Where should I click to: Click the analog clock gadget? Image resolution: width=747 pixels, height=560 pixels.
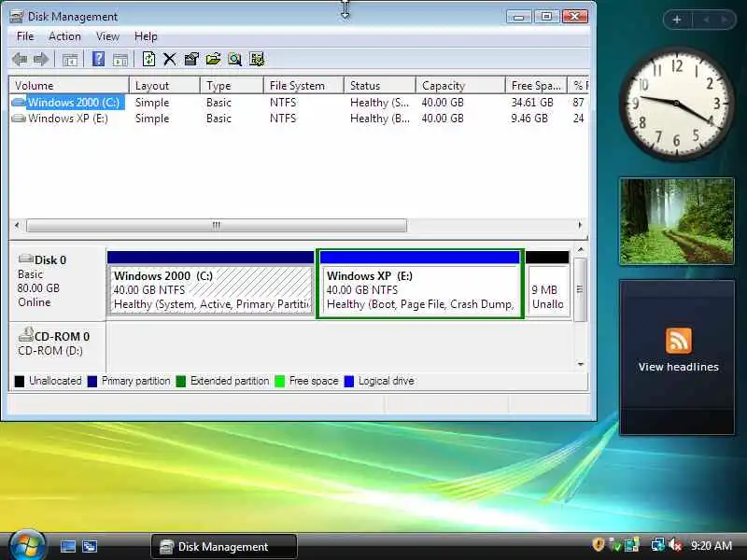coord(676,104)
